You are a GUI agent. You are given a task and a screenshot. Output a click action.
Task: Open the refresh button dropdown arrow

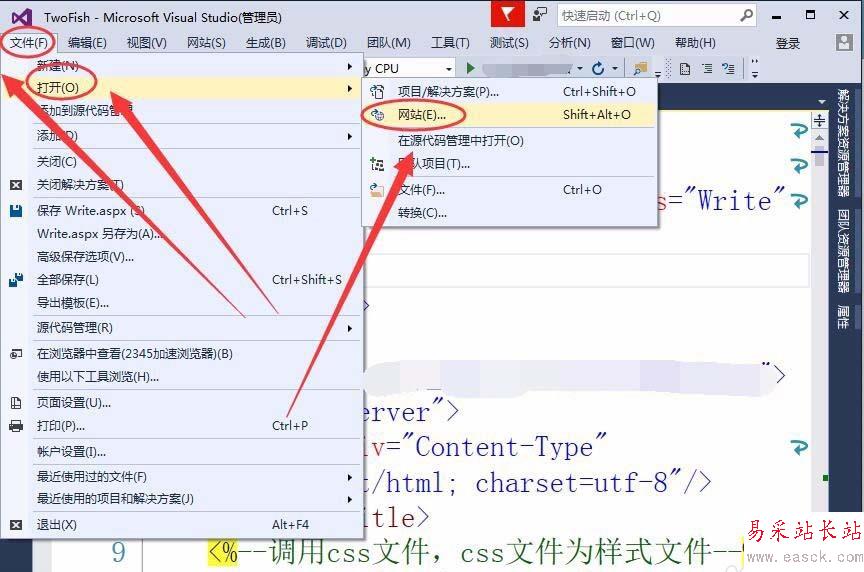(614, 69)
